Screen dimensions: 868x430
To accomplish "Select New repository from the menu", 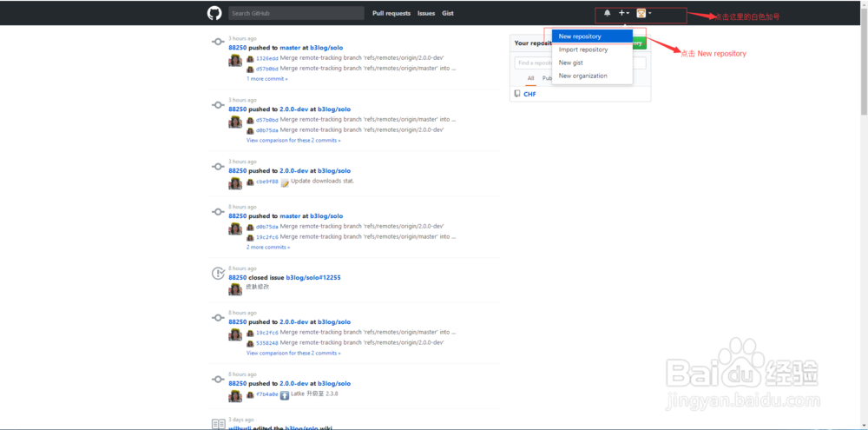I will coord(592,36).
